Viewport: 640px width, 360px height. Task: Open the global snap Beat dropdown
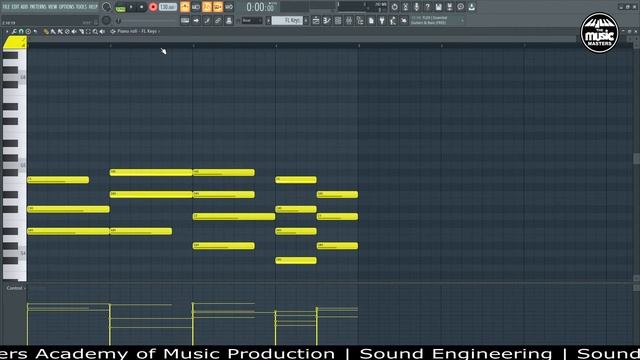(x=252, y=20)
